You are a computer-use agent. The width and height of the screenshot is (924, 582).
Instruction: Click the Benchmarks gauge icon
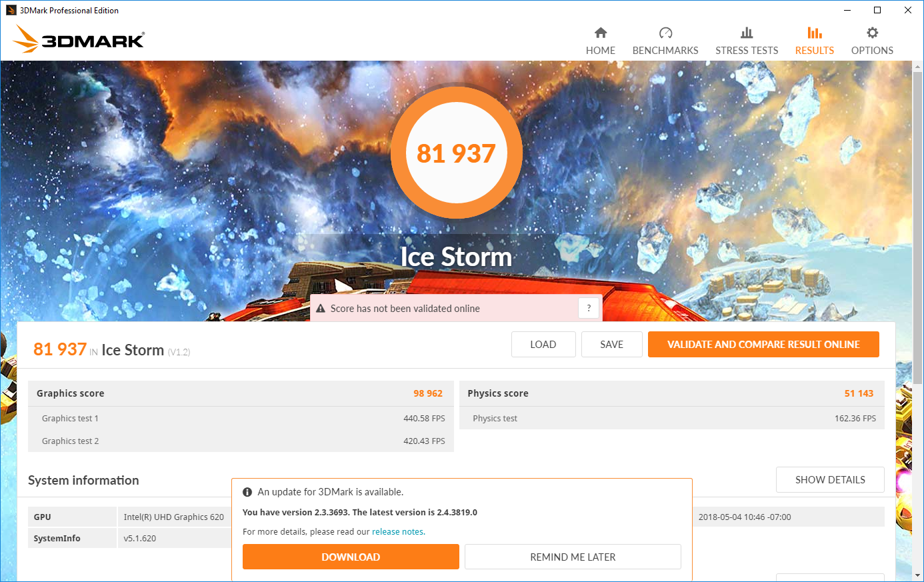665,33
